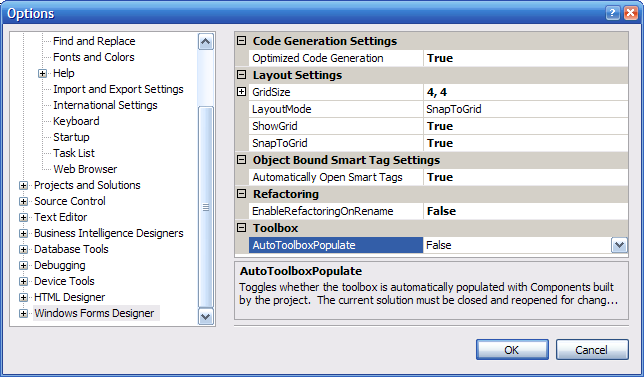Click the tree scrollbar up arrow

(205, 41)
